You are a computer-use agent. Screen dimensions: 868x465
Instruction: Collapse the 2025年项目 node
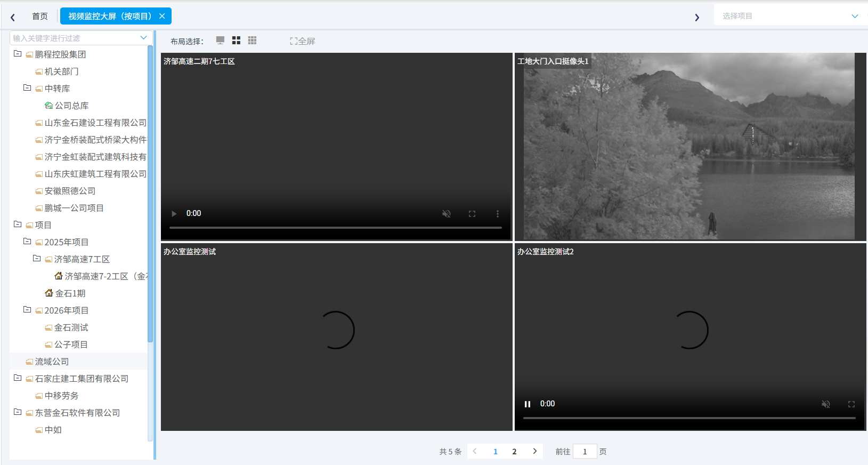pyautogui.click(x=27, y=242)
